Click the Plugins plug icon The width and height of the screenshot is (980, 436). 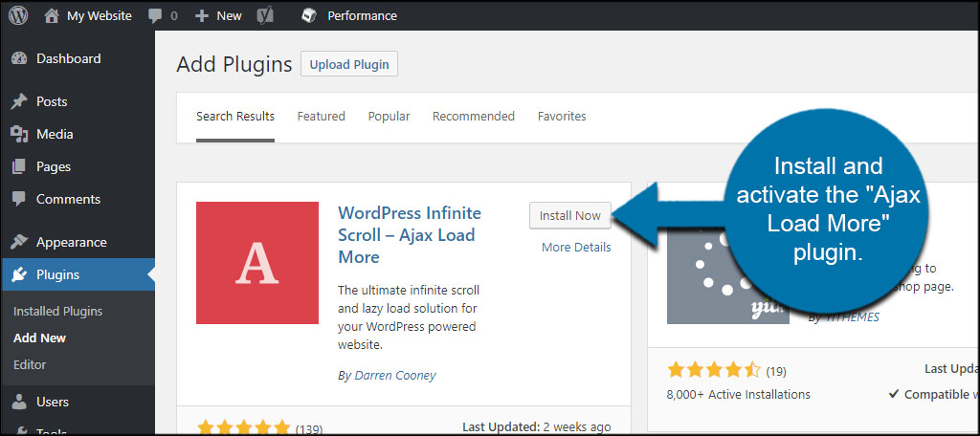19,274
